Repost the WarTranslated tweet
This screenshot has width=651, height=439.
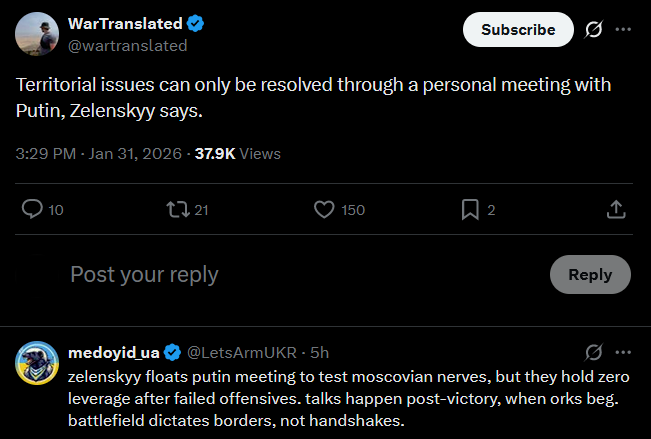tap(176, 209)
